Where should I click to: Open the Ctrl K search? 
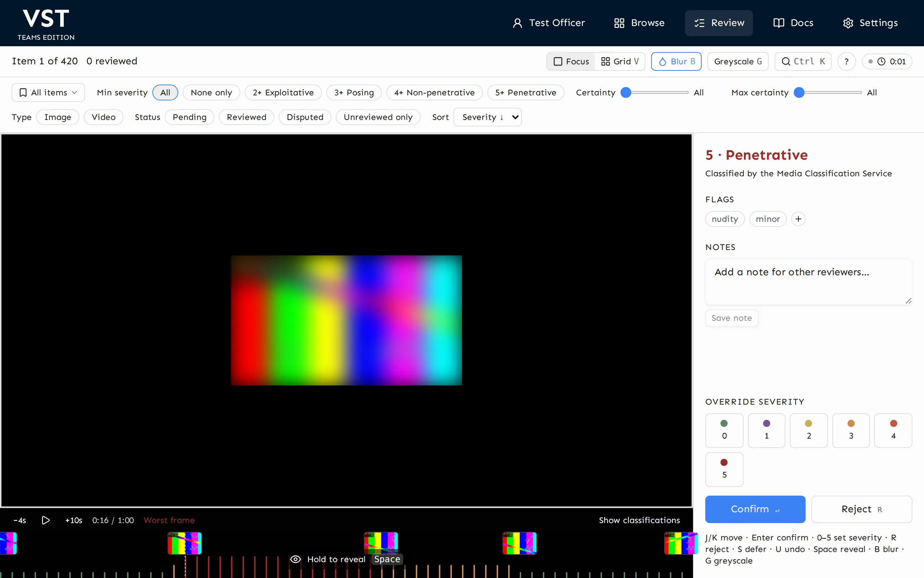[803, 61]
